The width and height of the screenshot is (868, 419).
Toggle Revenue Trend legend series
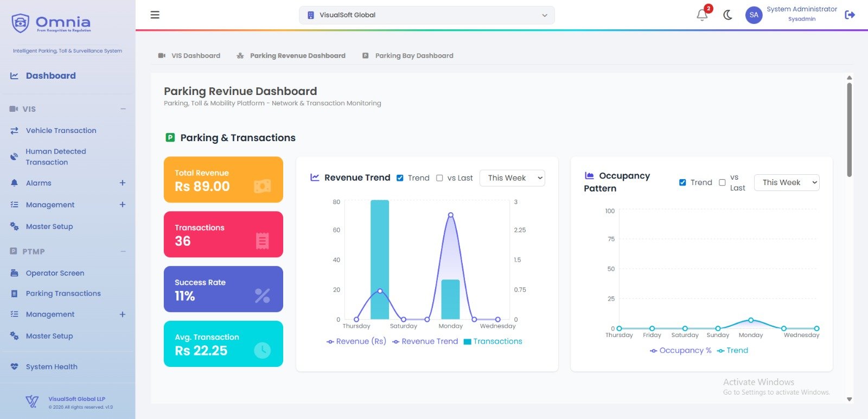coord(425,341)
